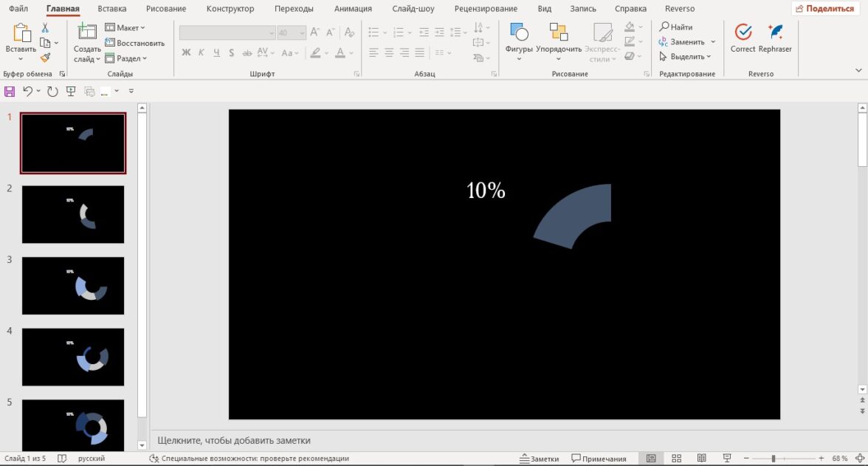Click the Save icon in quick access toolbar
Viewport: 868px width, 466px height.
(10, 91)
